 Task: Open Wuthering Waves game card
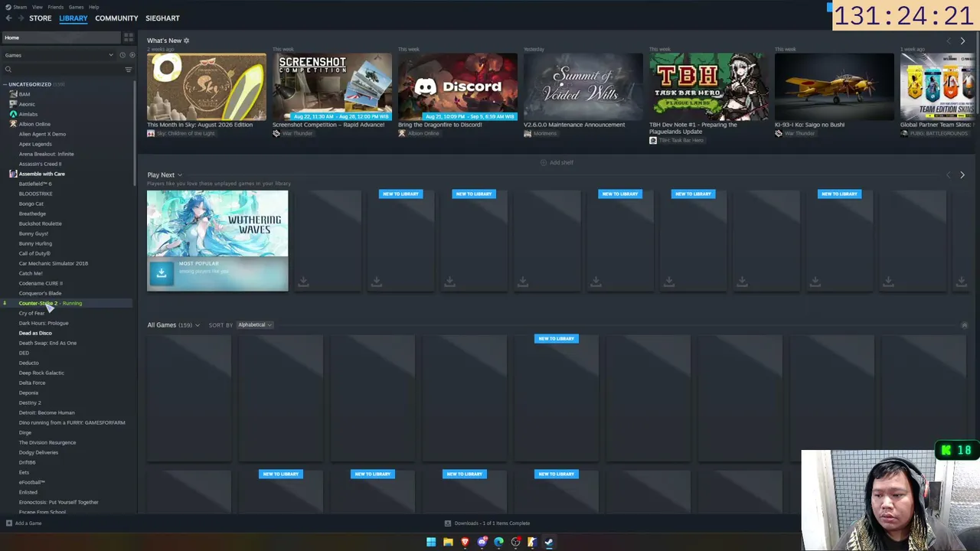click(x=217, y=240)
